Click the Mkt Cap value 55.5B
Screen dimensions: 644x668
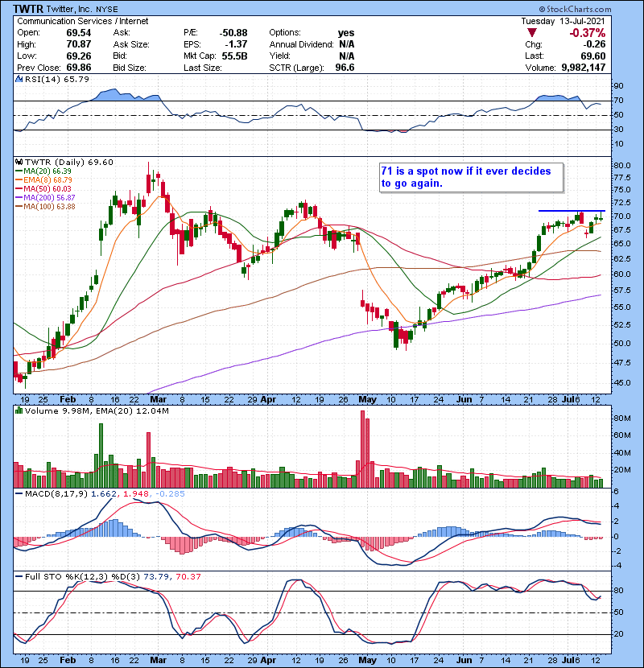pyautogui.click(x=234, y=56)
